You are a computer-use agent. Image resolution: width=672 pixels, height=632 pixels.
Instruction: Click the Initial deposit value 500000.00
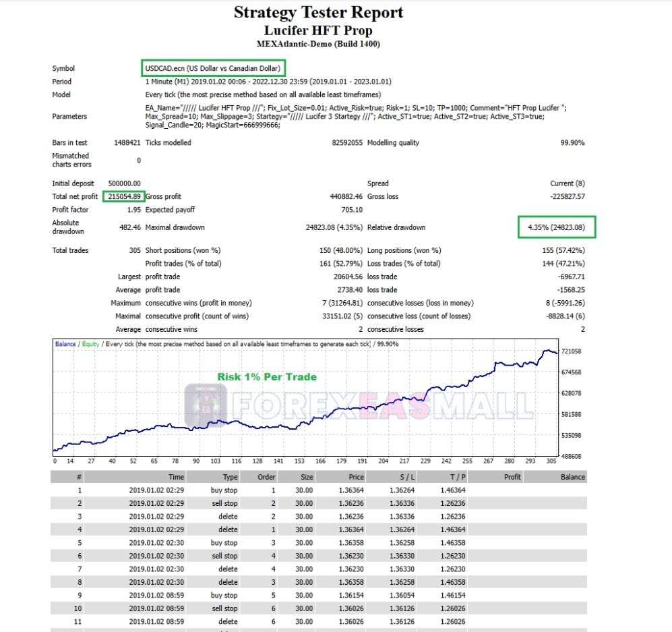(124, 183)
